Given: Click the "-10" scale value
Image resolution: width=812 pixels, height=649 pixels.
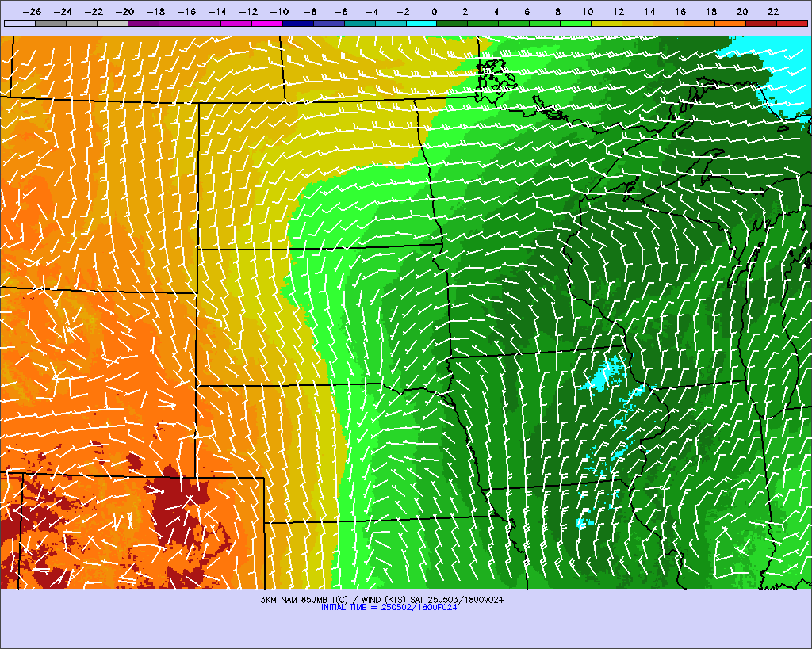Looking at the screenshot, I should [x=280, y=11].
